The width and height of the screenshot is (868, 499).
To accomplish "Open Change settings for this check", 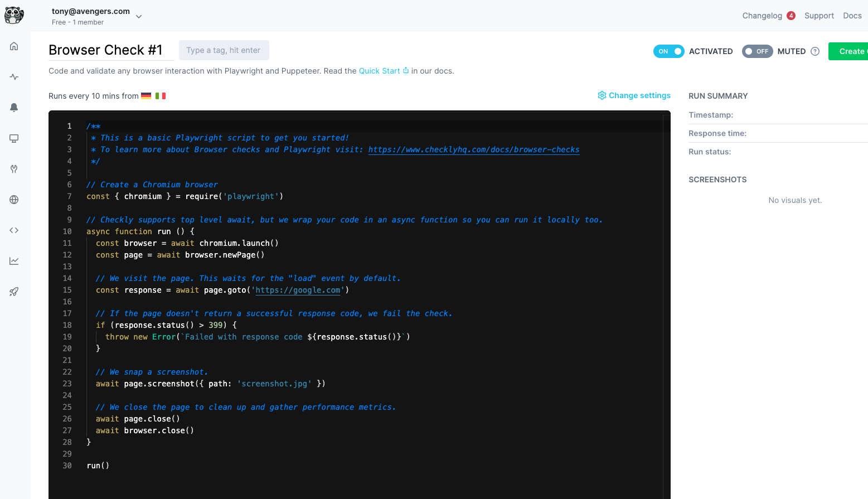I will click(x=634, y=95).
